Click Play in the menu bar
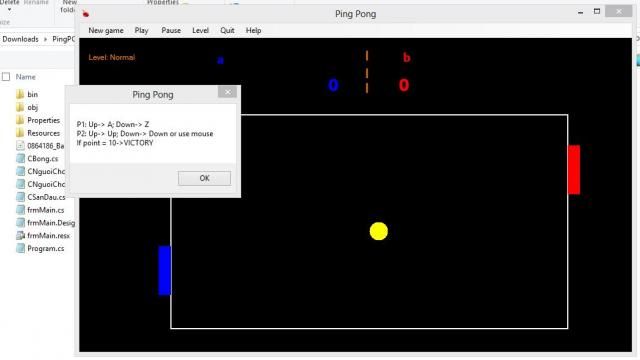Screen dimensions: 640x360 [141, 31]
